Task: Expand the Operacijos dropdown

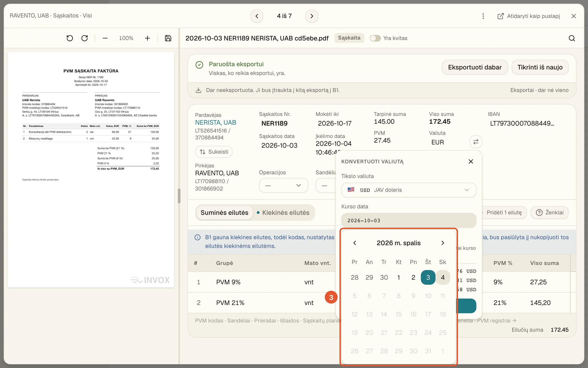Action: 284,185
